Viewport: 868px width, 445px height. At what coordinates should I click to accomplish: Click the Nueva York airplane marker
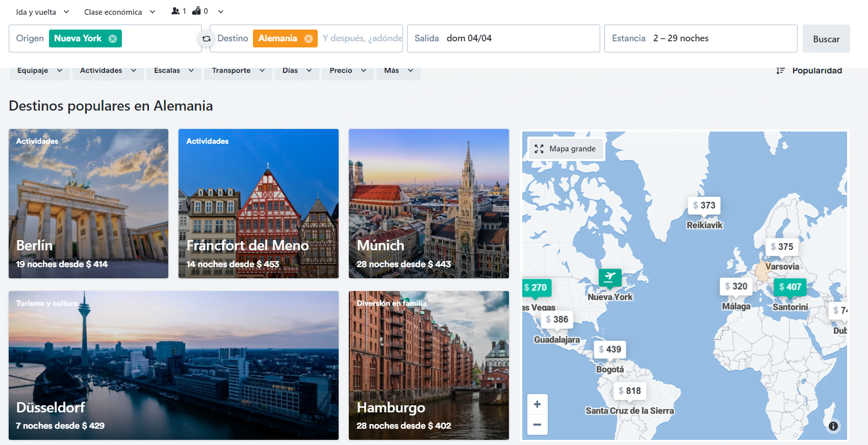610,277
